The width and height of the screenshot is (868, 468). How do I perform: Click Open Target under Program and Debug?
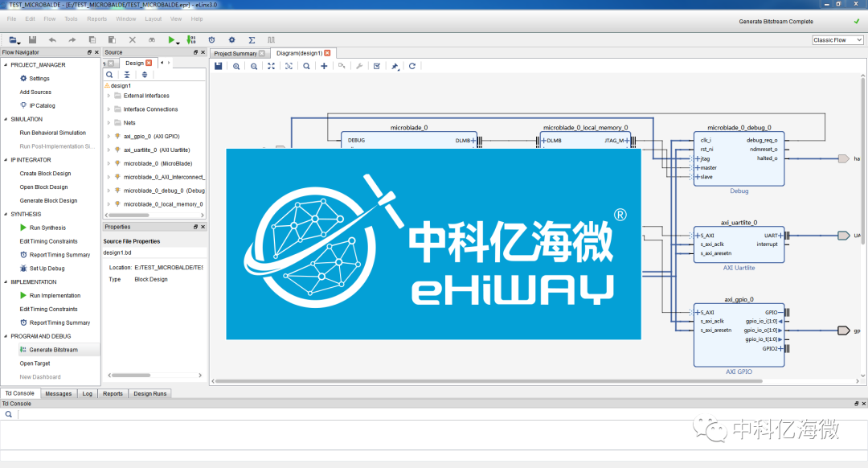[x=35, y=363]
